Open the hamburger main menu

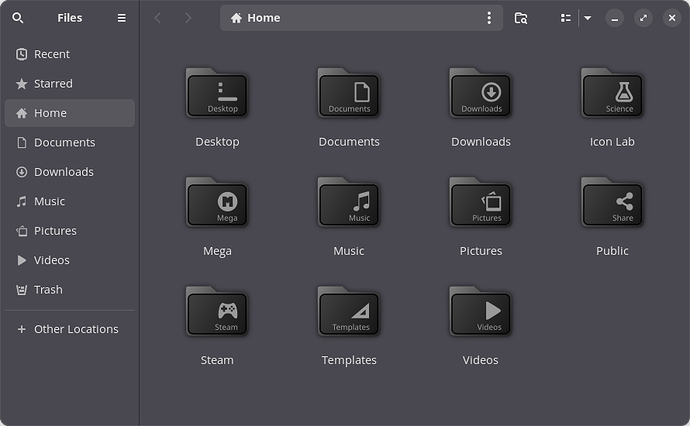pyautogui.click(x=121, y=18)
